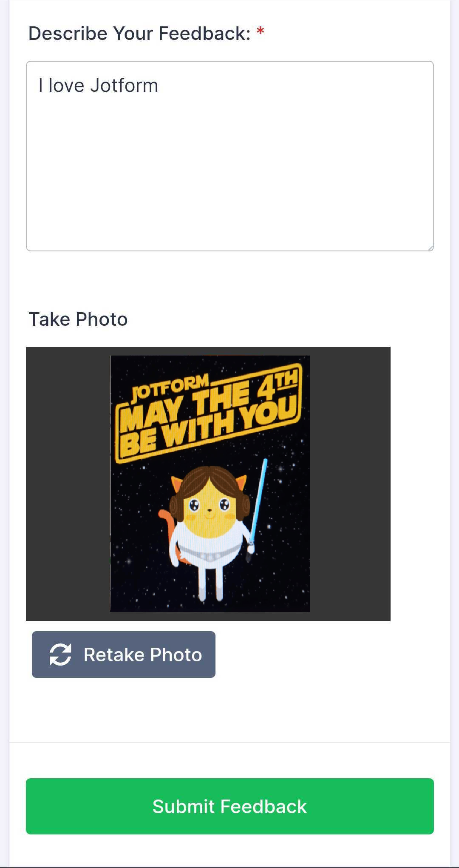Click the yellow 'May the 4th' banner

tap(208, 413)
